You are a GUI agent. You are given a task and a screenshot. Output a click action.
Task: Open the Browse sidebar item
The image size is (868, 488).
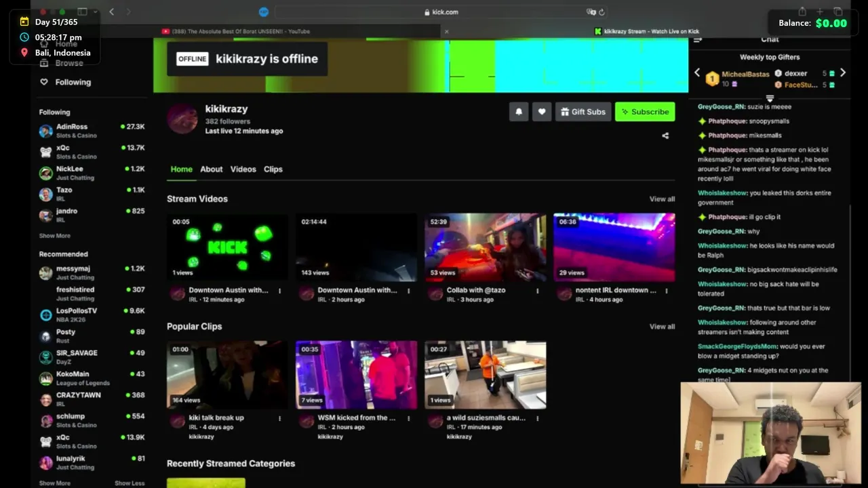click(62, 63)
